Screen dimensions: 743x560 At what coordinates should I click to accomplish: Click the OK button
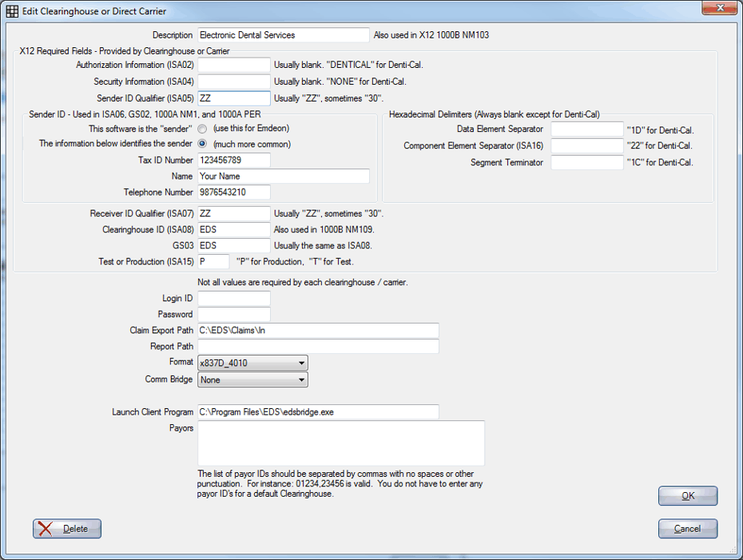688,495
